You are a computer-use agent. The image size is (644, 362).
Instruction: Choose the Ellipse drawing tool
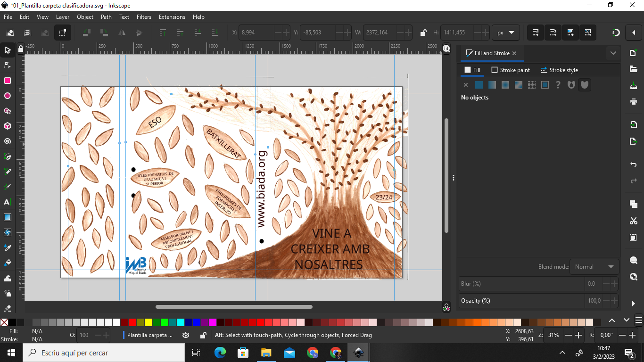pyautogui.click(x=8, y=96)
